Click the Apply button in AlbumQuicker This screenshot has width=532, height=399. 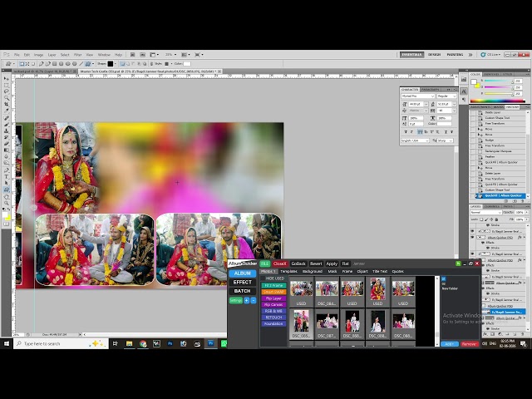click(x=332, y=264)
